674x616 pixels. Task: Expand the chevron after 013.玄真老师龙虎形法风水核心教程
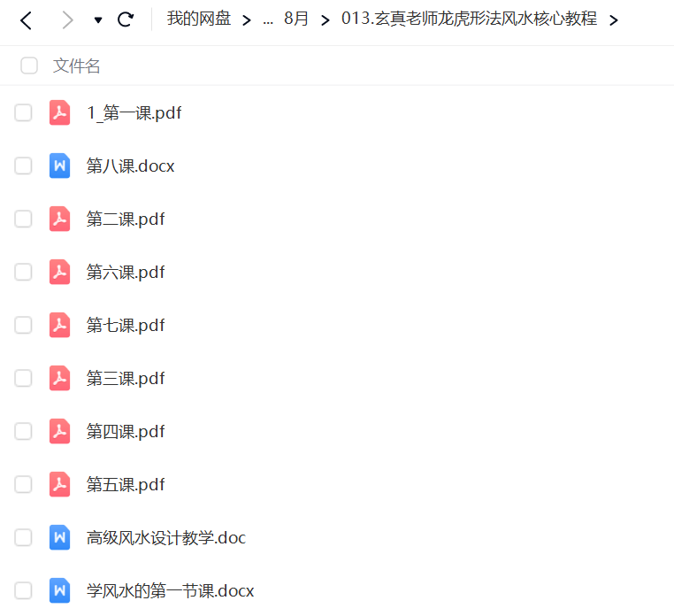[x=614, y=19]
